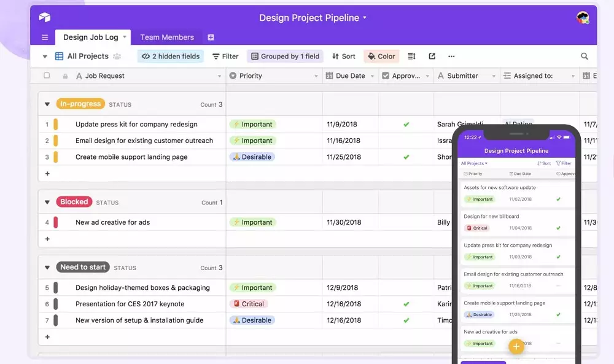Collapse the In-progress group

(x=47, y=104)
